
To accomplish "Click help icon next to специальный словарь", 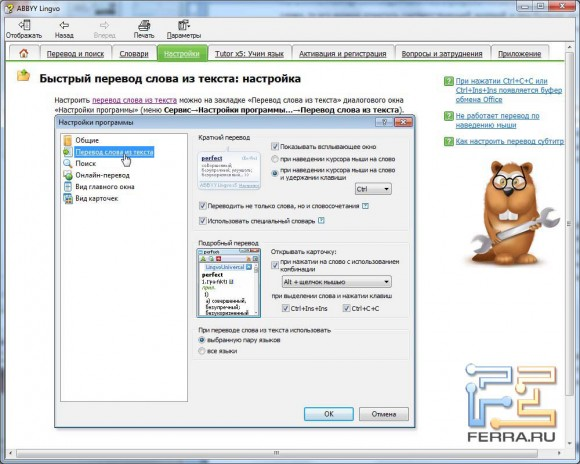I will [321, 221].
